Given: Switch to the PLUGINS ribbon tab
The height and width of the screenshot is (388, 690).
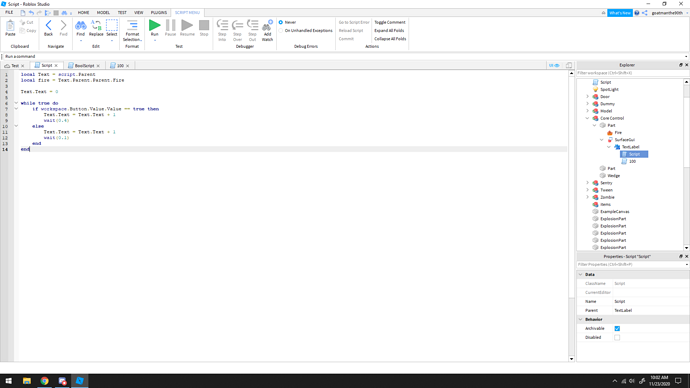Looking at the screenshot, I should [x=159, y=13].
